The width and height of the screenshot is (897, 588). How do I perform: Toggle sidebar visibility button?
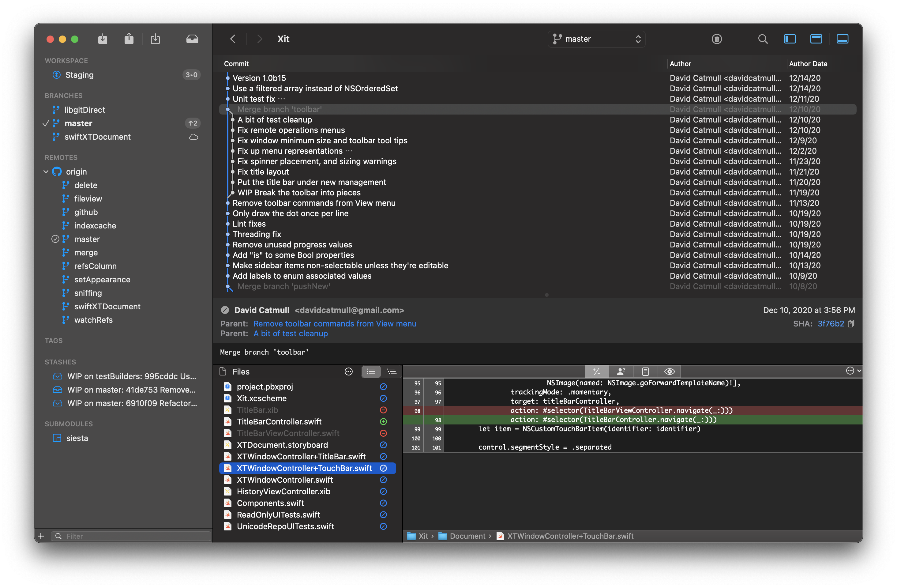[790, 39]
